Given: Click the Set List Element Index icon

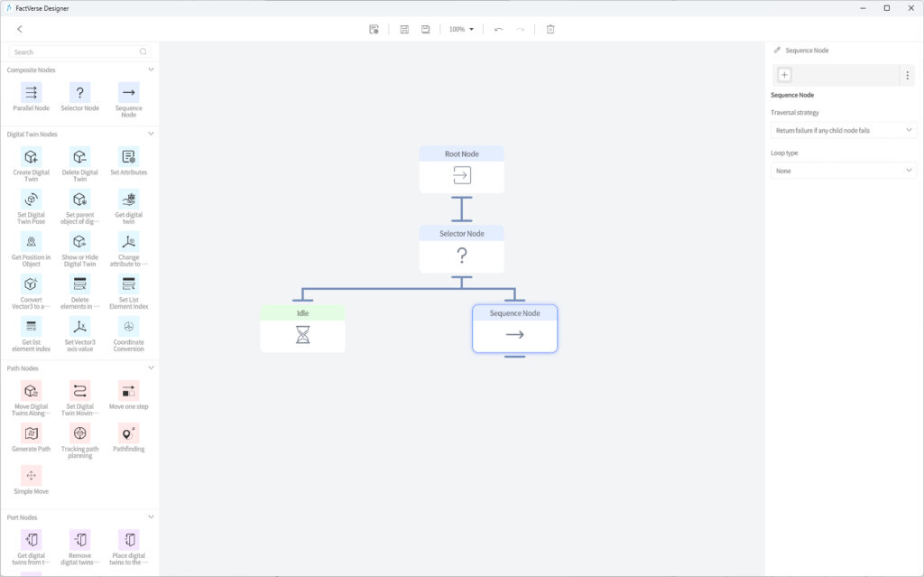Looking at the screenshot, I should pyautogui.click(x=128, y=284).
